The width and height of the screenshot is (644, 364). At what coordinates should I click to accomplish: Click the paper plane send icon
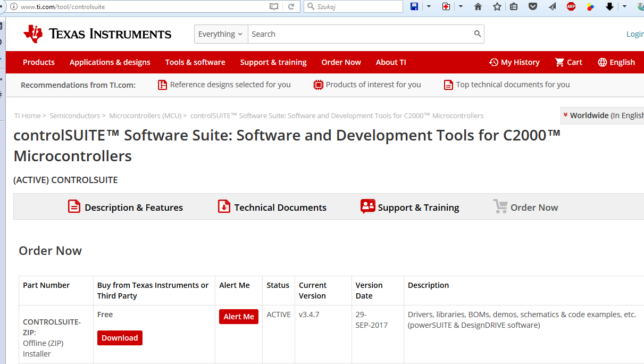552,6
